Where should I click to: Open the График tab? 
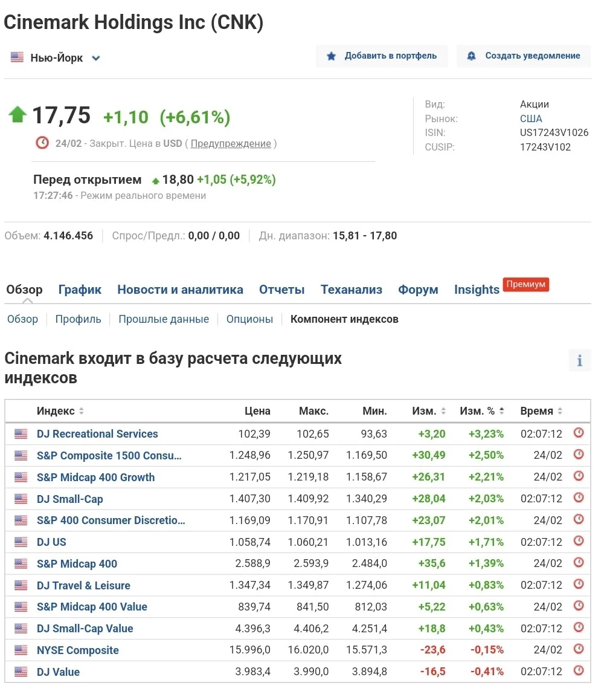80,290
